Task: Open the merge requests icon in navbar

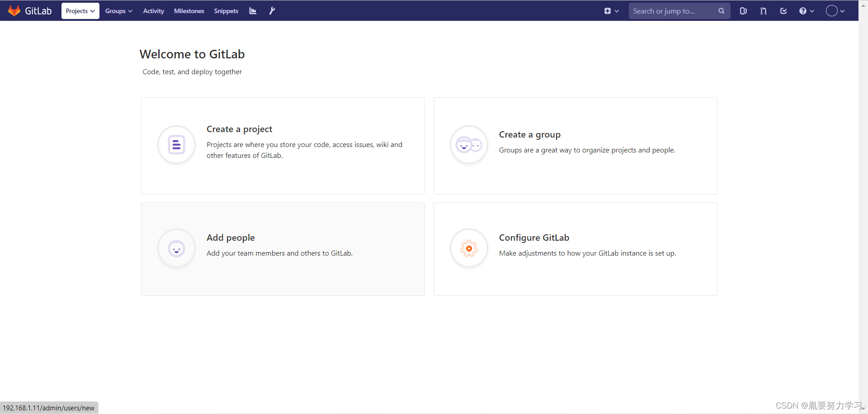Action: [764, 11]
